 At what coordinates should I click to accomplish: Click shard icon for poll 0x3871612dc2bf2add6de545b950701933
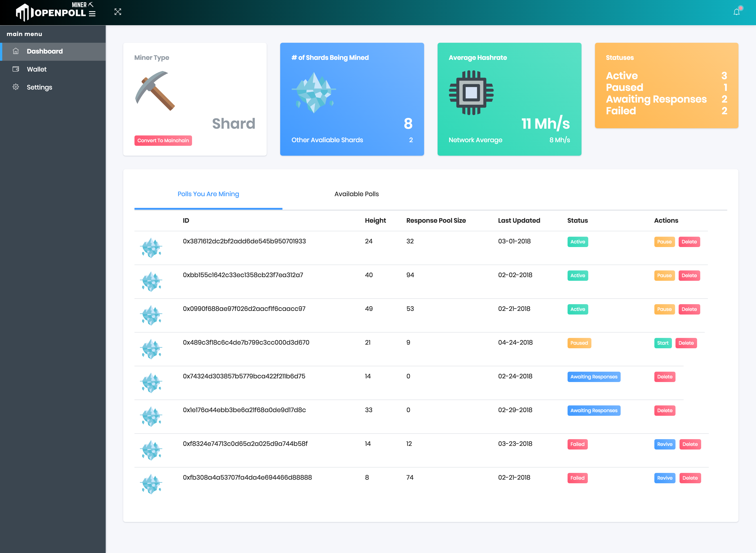[151, 248]
